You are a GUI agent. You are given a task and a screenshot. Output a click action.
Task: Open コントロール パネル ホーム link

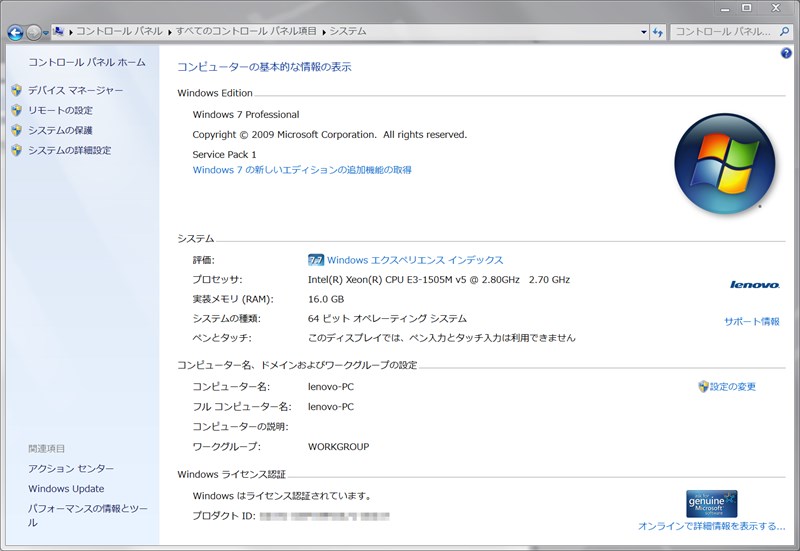pyautogui.click(x=87, y=62)
